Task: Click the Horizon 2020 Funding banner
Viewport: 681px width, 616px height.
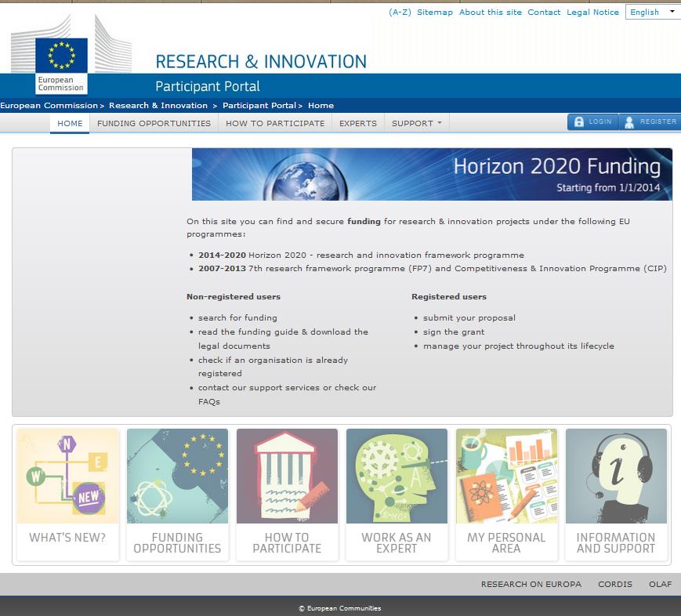Action: (x=432, y=174)
